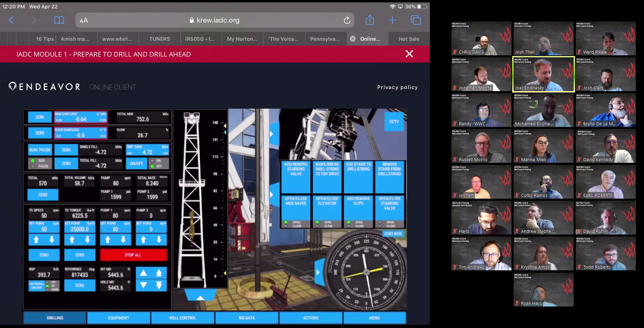Close the IADC Module 1 banner

409,54
